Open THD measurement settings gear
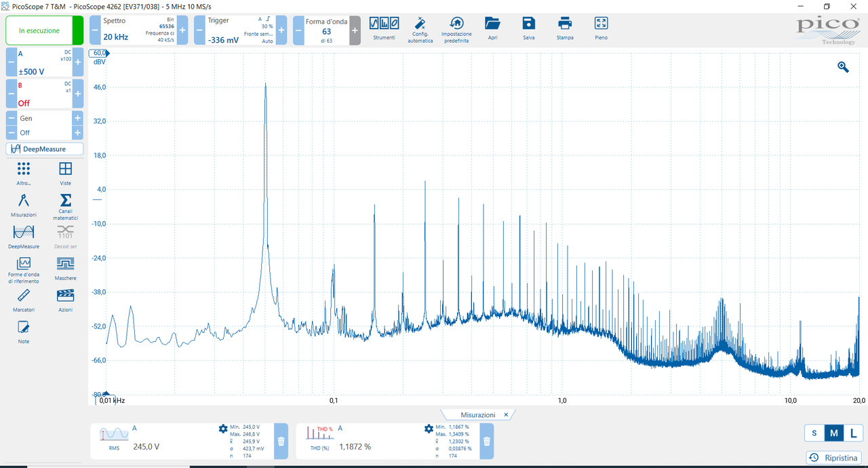868x468 pixels. [x=429, y=429]
